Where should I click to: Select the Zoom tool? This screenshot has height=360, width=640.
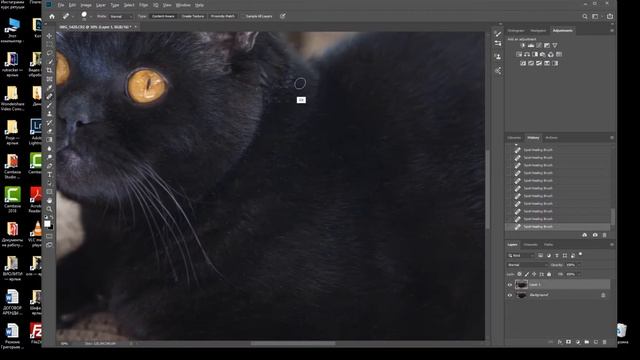49,209
